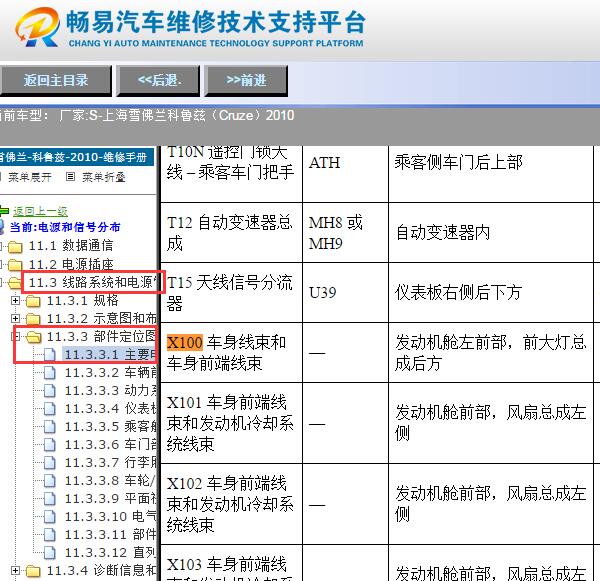Click cell T12 自动变速器总成
The height and width of the screenshot is (581, 600).
pyautogui.click(x=232, y=233)
